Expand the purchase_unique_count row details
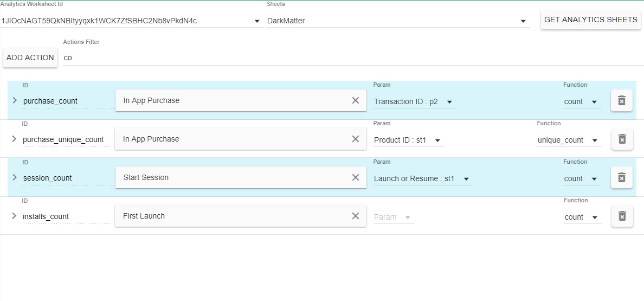The image size is (644, 301). coord(15,139)
